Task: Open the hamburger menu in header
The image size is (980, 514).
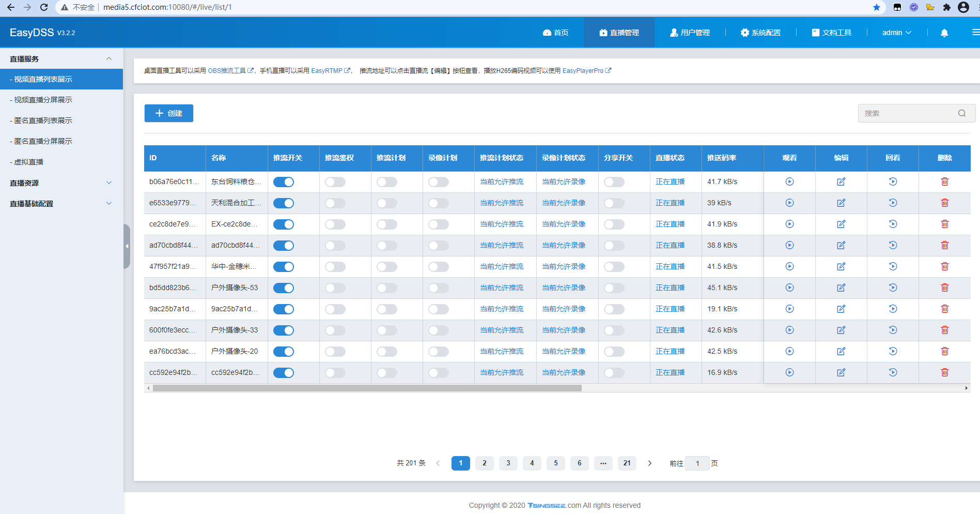Action: pos(975,32)
